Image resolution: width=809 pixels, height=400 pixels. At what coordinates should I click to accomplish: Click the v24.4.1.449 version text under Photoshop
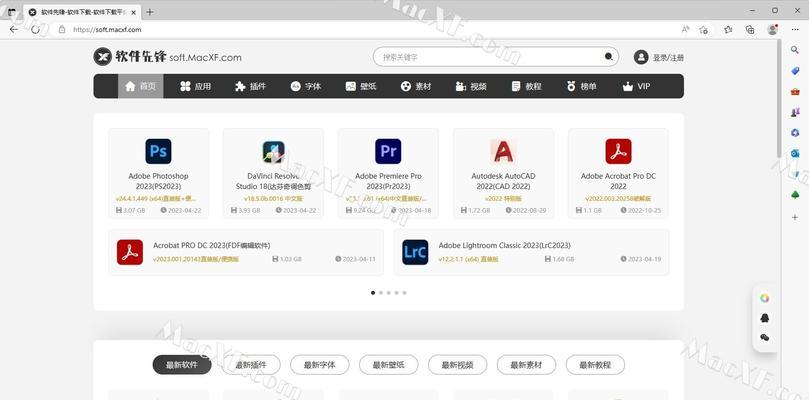[156, 199]
